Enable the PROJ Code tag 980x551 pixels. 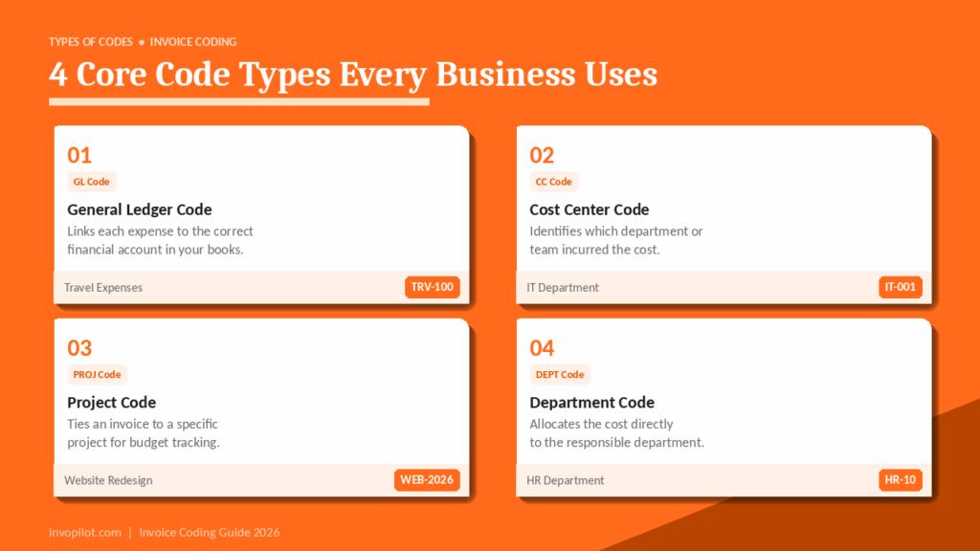tap(97, 374)
